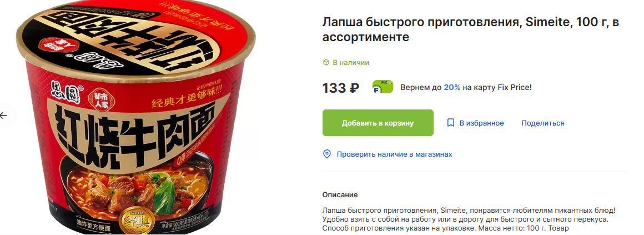Screen dimensions: 644x235
Task: Click the box icon beside В наличии
Action: [326, 62]
